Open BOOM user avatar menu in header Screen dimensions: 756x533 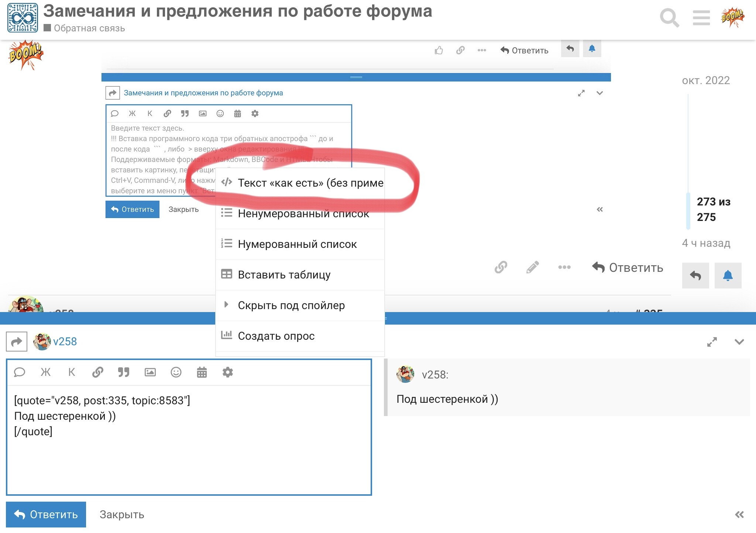coord(733,18)
